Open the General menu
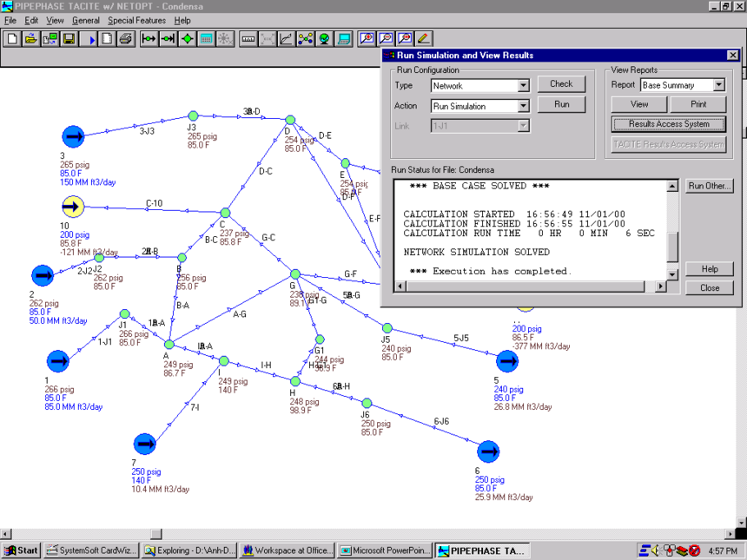 coord(85,20)
